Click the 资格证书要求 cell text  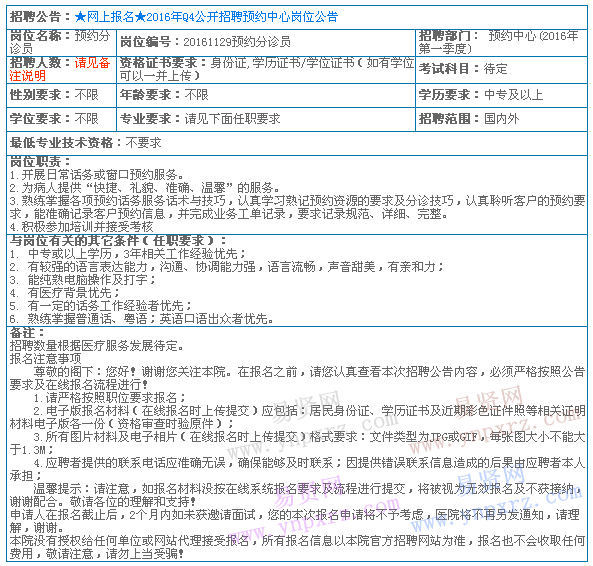(x=267, y=69)
